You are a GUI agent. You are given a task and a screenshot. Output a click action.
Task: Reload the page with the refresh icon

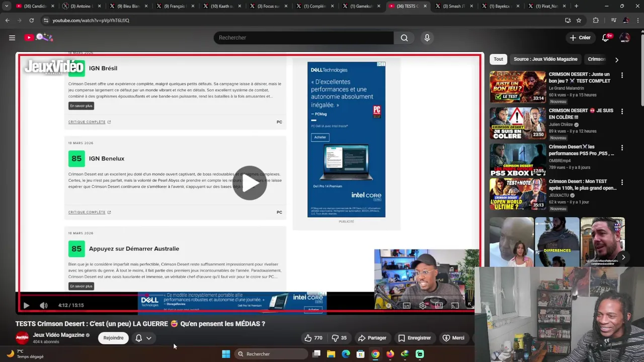[31, 20]
